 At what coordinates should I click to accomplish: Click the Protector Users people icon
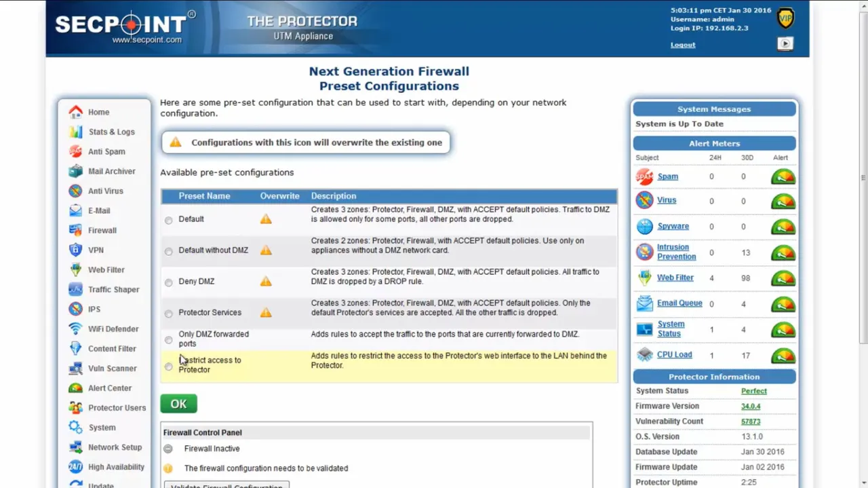coord(75,407)
